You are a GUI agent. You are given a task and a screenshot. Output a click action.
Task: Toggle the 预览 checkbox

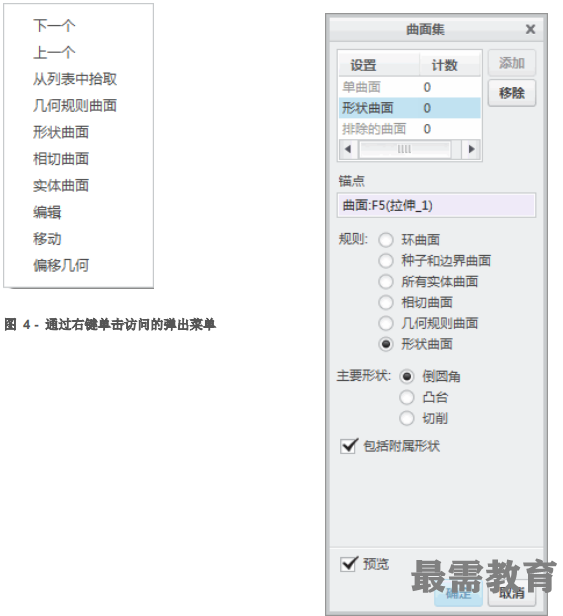[349, 564]
